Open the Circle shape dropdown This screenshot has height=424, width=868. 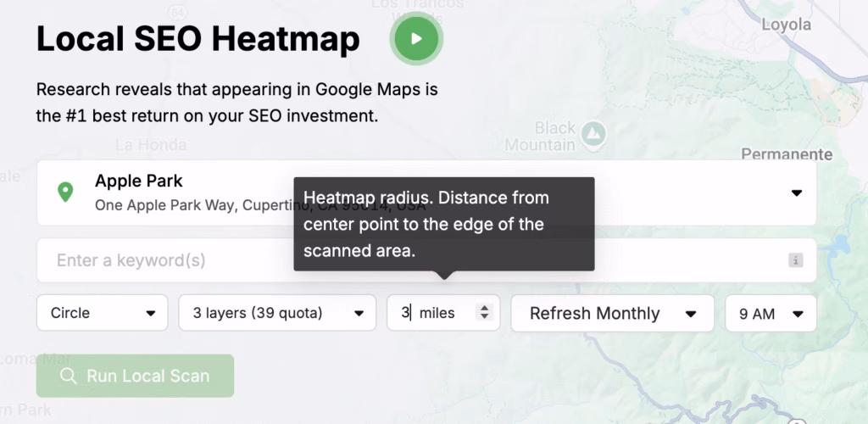click(103, 313)
